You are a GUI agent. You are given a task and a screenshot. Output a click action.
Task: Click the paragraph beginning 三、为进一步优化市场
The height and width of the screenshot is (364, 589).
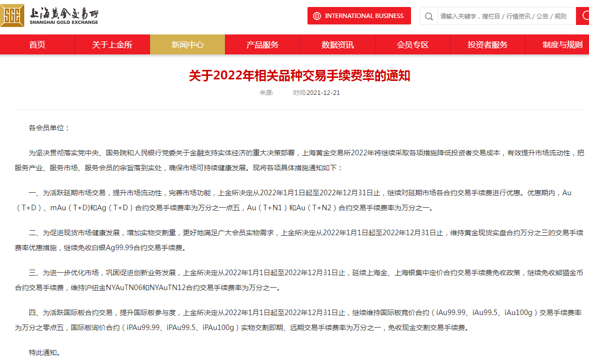tap(299, 280)
